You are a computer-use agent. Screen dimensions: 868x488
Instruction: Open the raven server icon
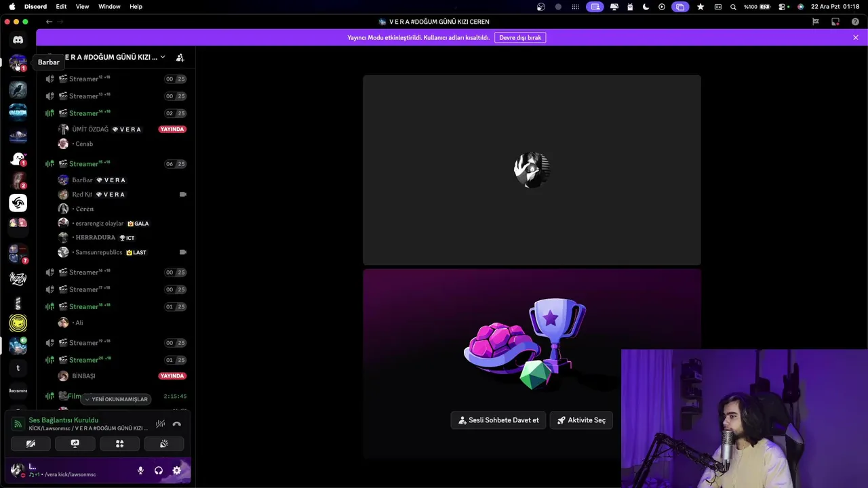18,89
